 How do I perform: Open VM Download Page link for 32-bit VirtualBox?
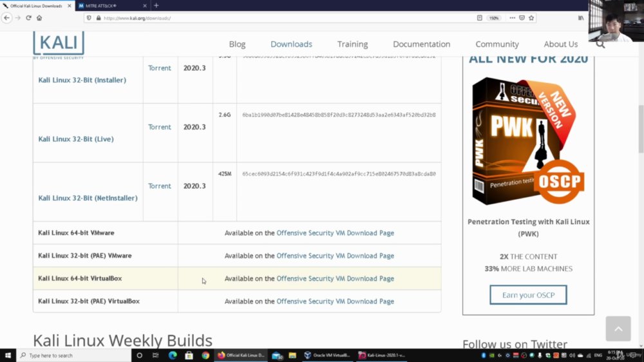[x=335, y=301]
